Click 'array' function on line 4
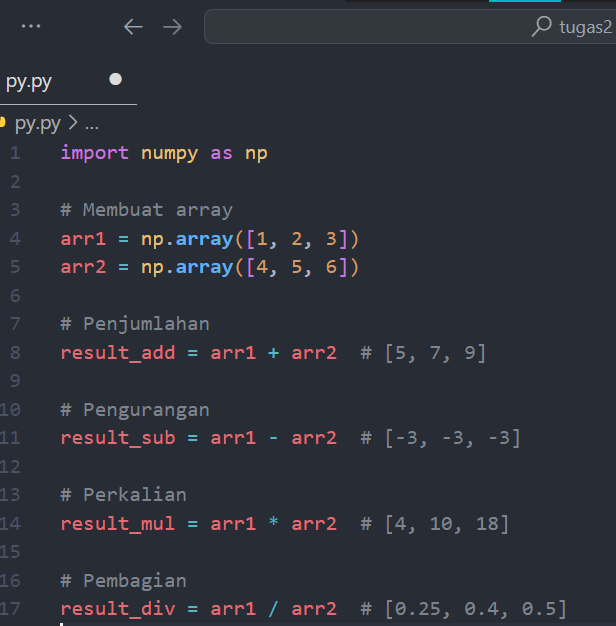Screen dimensions: 616x626 tap(204, 240)
